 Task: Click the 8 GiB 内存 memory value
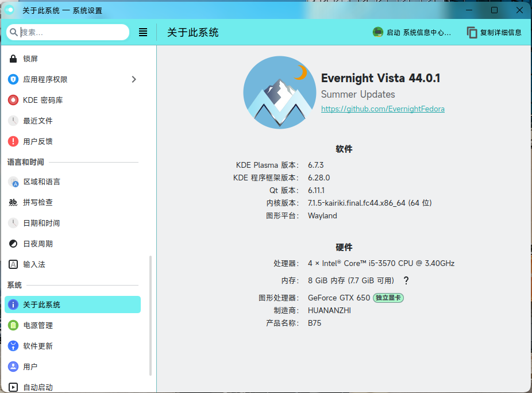click(351, 280)
